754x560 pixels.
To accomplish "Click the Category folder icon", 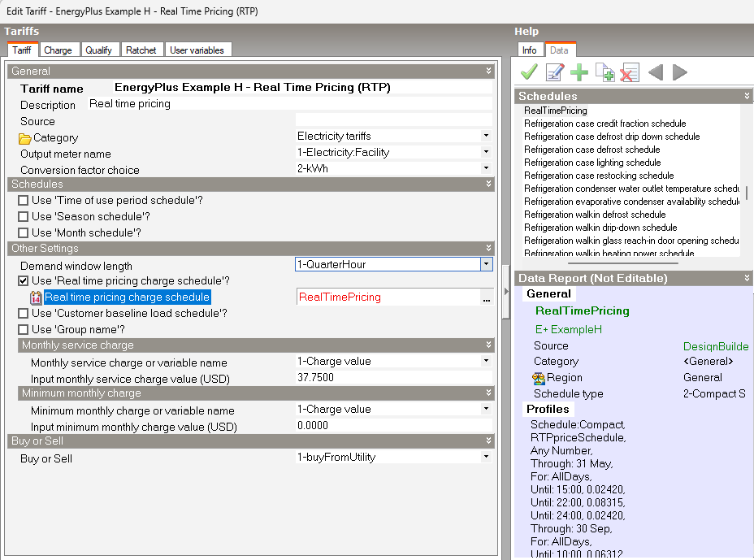I will click(x=25, y=138).
